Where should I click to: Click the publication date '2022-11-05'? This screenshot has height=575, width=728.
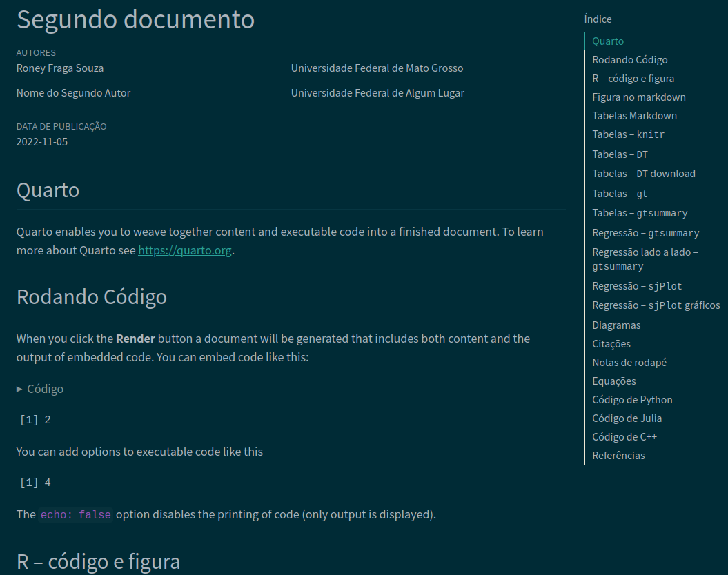pyautogui.click(x=42, y=142)
